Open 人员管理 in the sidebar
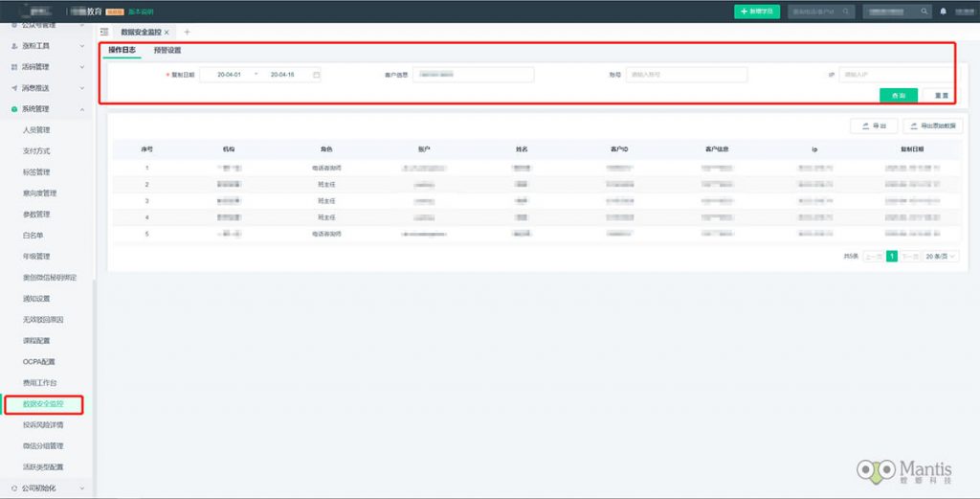The width and height of the screenshot is (980, 499). point(36,130)
